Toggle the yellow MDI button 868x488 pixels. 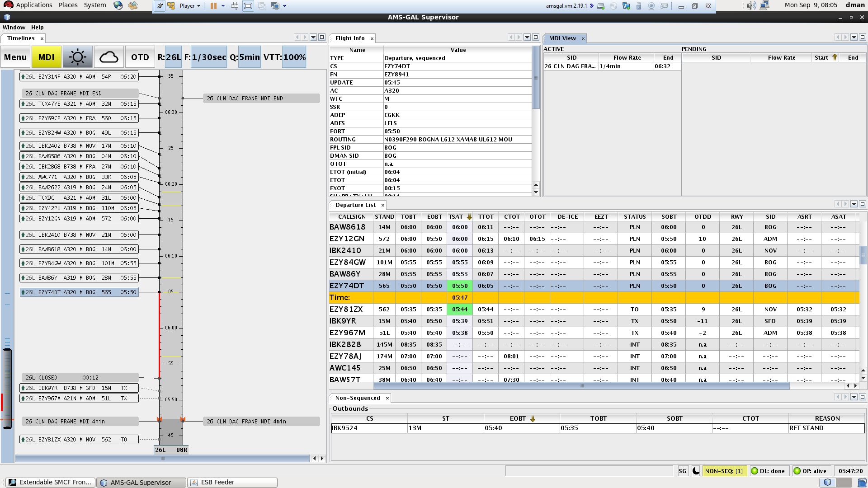coord(46,57)
